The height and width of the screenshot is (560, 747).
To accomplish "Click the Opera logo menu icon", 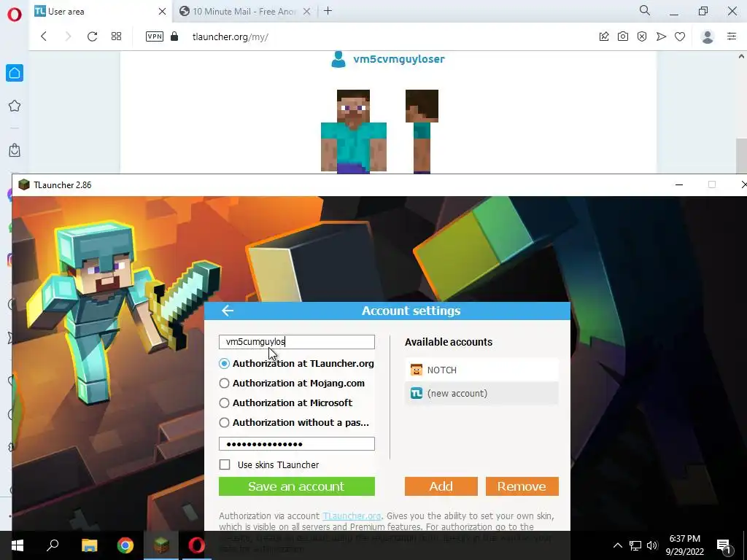I will pos(15,15).
